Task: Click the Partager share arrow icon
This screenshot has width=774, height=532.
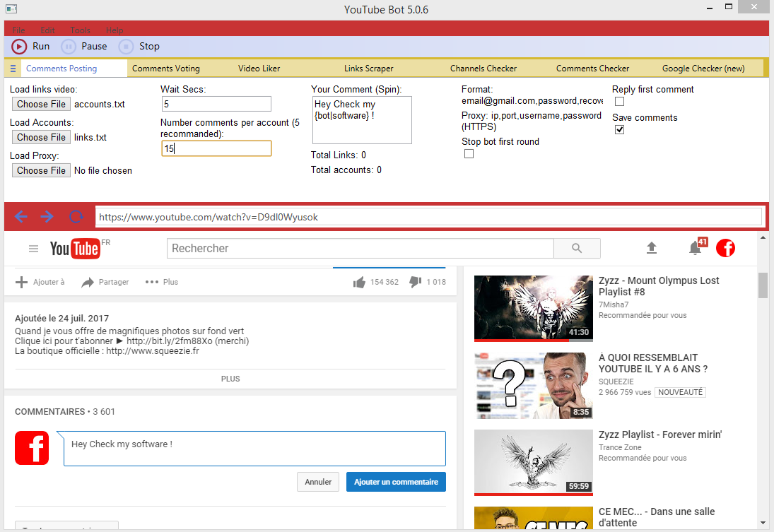Action: click(88, 283)
